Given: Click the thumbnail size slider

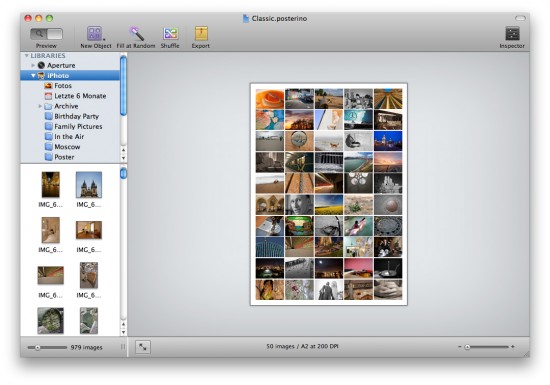Looking at the screenshot, I should pos(47,347).
